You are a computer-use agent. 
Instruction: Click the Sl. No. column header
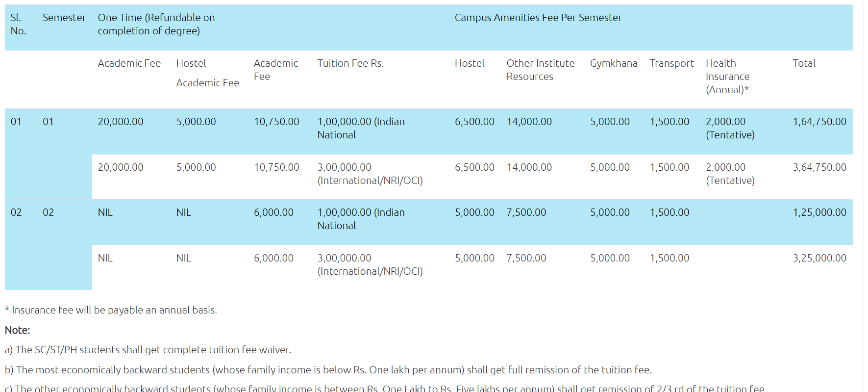click(x=18, y=24)
